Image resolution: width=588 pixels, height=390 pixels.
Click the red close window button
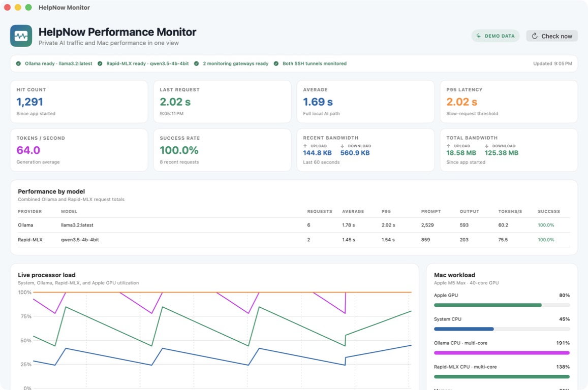[7, 8]
